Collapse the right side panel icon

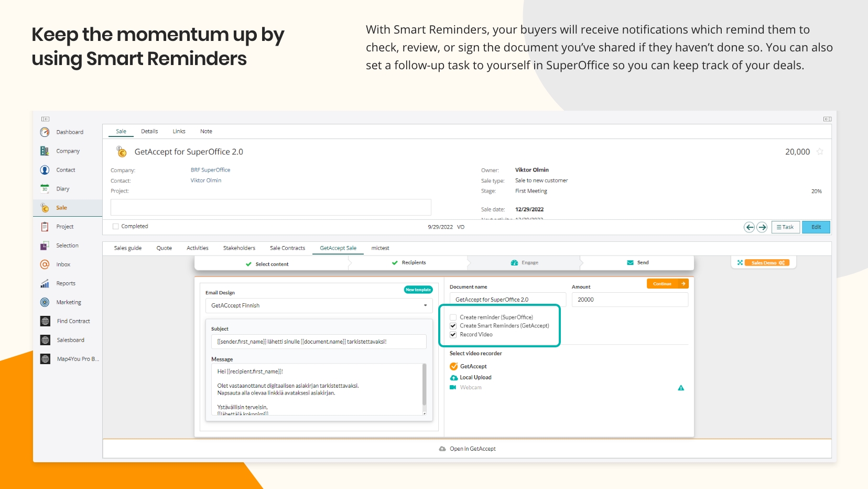pyautogui.click(x=827, y=119)
